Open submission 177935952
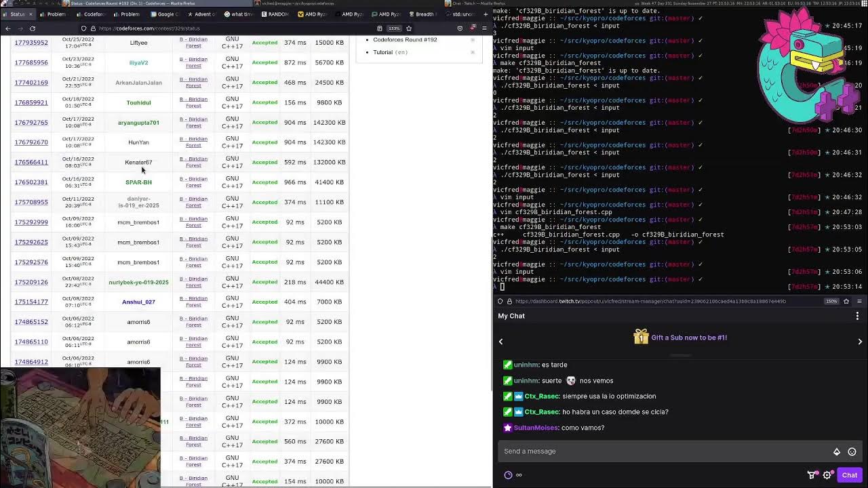This screenshot has height=488, width=868. [31, 43]
